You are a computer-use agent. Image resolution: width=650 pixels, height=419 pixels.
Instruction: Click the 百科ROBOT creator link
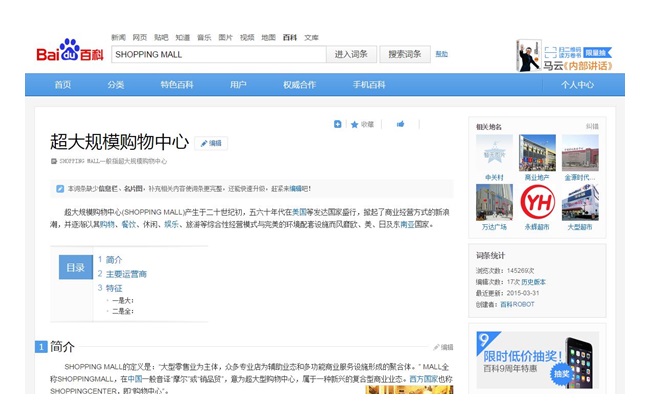[517, 304]
